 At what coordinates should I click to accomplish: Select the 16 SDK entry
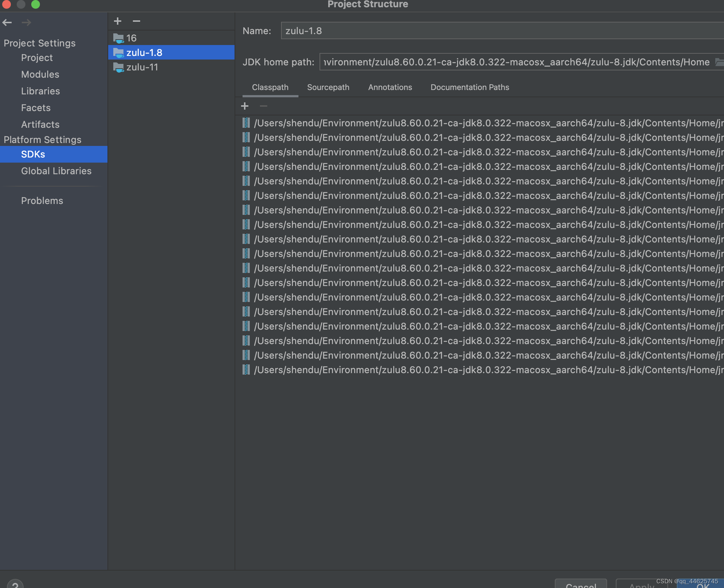[x=131, y=38]
